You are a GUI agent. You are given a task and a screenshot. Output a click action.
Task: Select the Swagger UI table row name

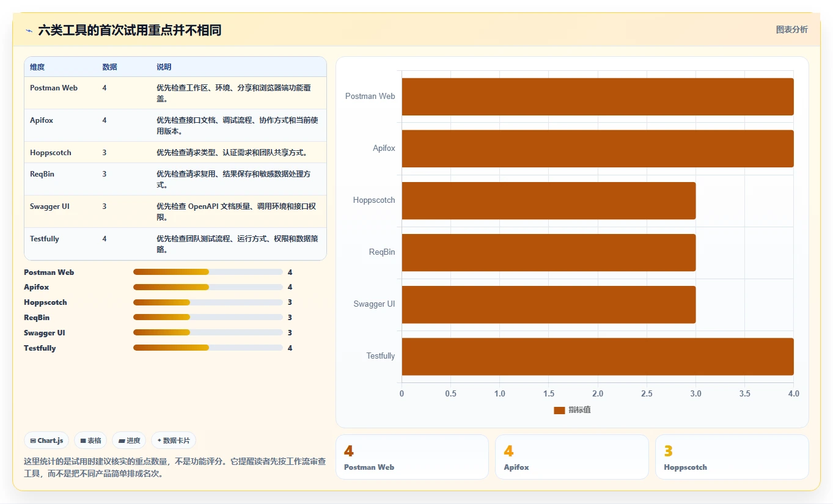point(50,206)
